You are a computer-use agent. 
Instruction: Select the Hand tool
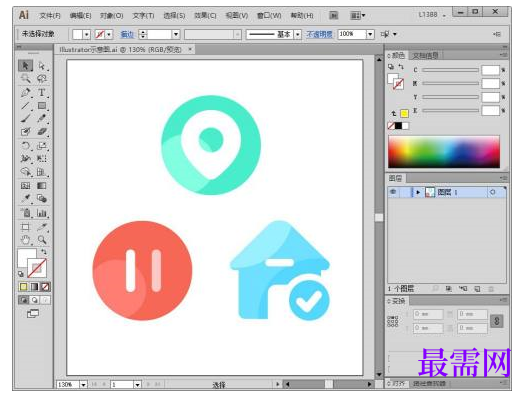tap(25, 240)
